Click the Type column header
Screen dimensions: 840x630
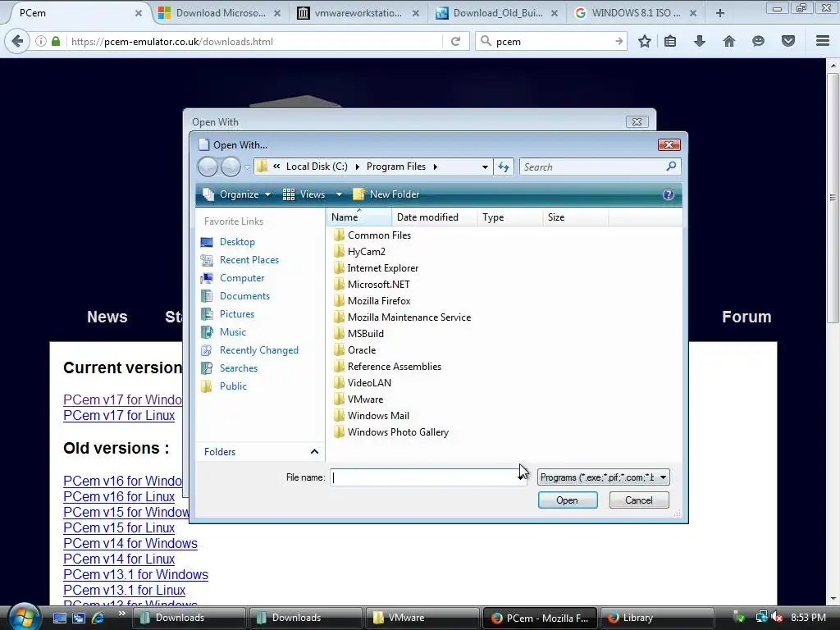[509, 217]
